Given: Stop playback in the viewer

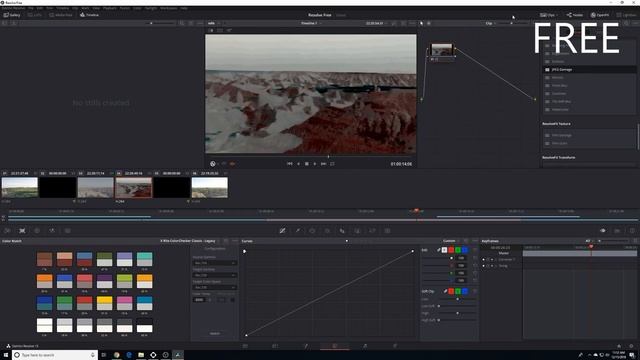Looking at the screenshot, I should point(307,164).
